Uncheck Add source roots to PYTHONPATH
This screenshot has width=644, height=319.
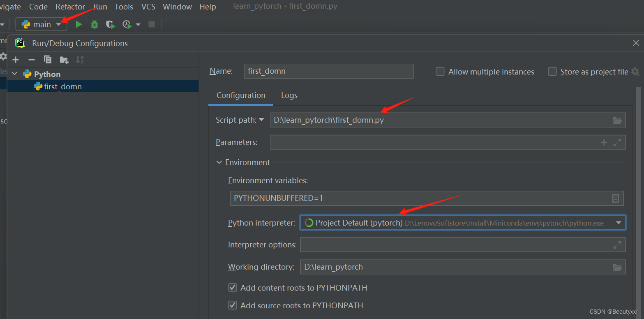(233, 305)
